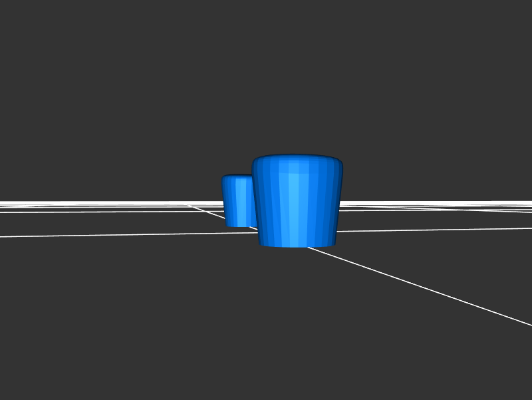Click the bottom edge of the front cylinder
The height and width of the screenshot is (400, 532).
pos(297,246)
